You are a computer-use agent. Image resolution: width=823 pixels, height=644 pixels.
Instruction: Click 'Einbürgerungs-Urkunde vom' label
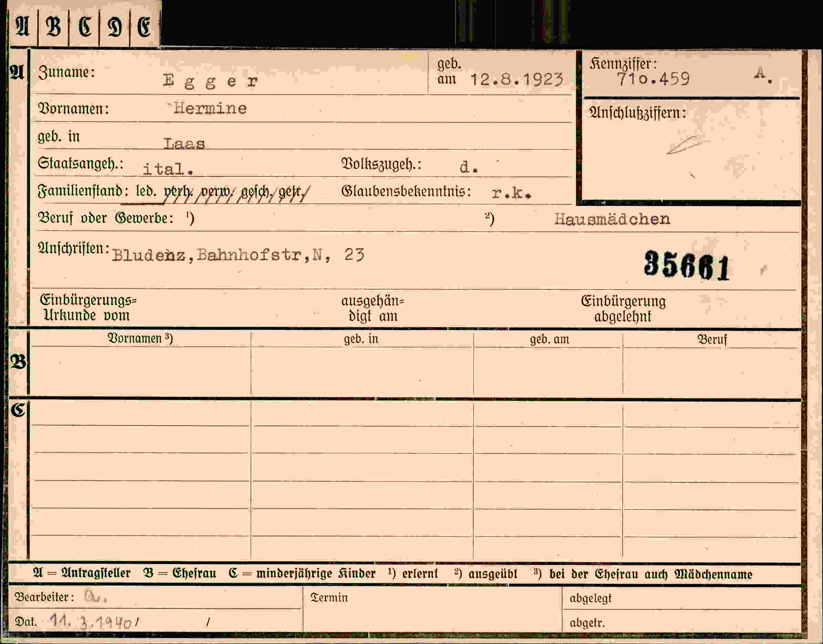(x=88, y=307)
